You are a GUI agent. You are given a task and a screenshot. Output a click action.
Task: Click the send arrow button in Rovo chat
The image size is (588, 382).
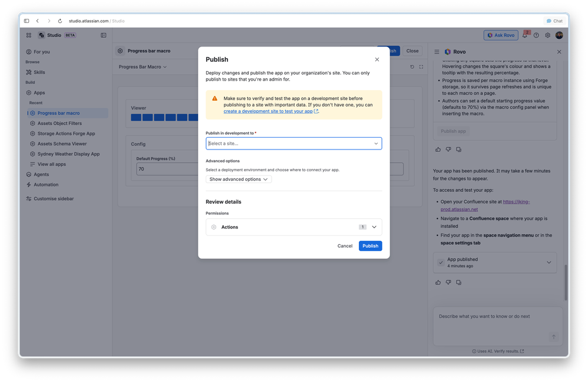553,337
